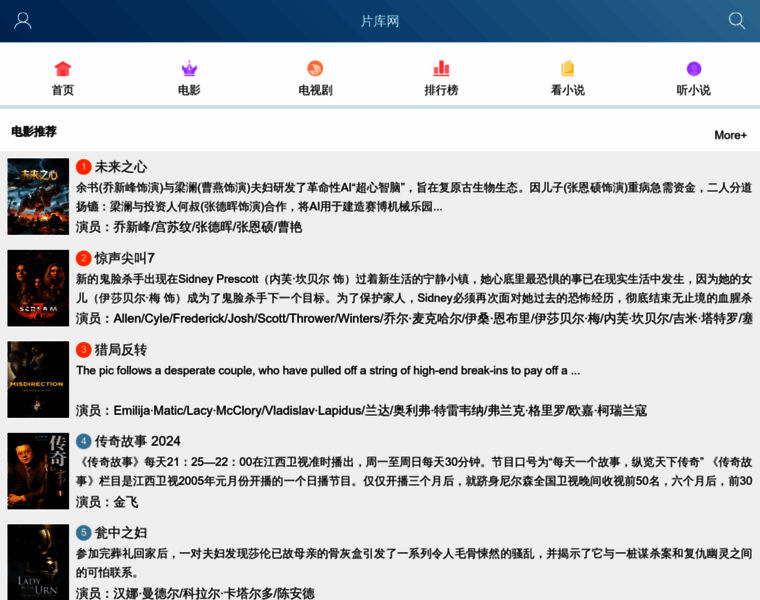Click the rank 1 badge beside 未来之心
Screen dimensions: 760x600
tap(84, 167)
